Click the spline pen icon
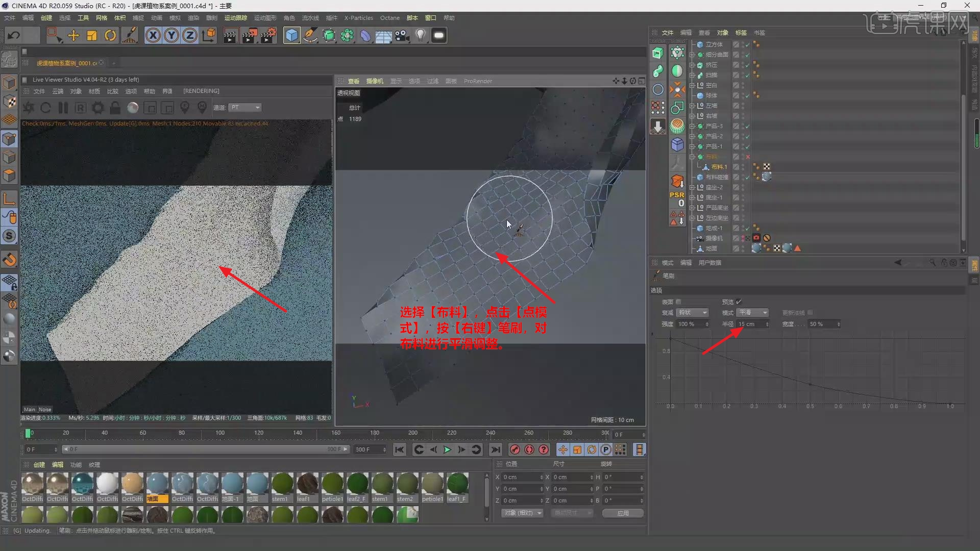Screen dimensions: 980x551 310,35
